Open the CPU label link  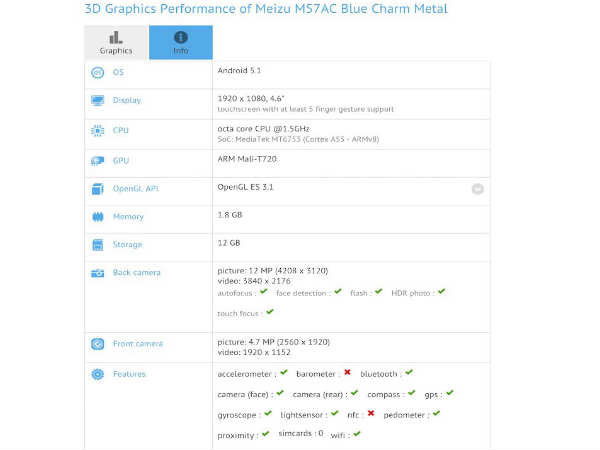pyautogui.click(x=121, y=130)
